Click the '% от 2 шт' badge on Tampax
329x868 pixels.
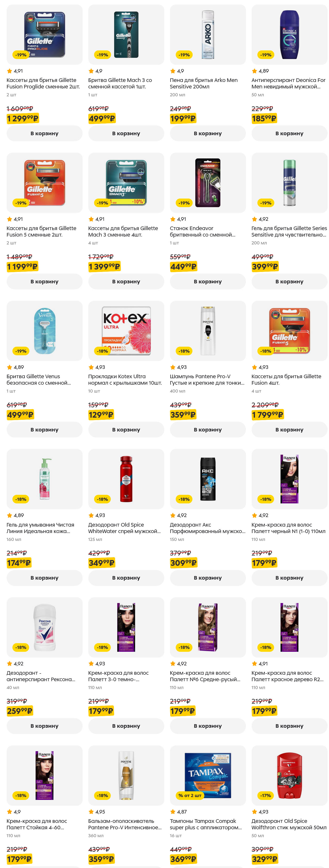[x=190, y=795]
